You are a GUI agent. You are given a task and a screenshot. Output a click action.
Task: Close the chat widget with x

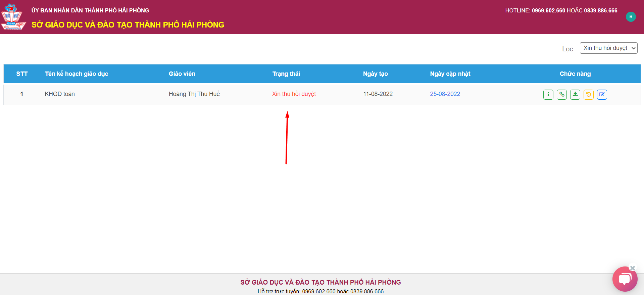633,268
